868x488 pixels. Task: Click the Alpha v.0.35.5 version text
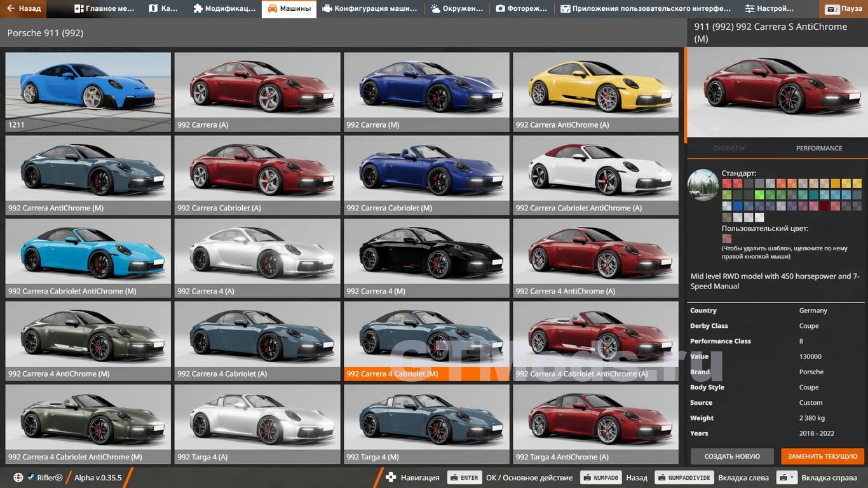click(x=98, y=477)
